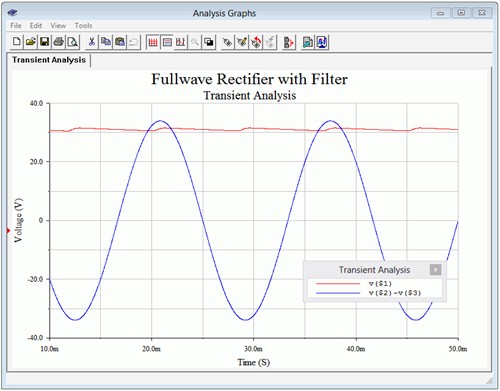Screen dimensions: 500x391
Task: Click the Cut scissors icon
Action: tap(92, 42)
